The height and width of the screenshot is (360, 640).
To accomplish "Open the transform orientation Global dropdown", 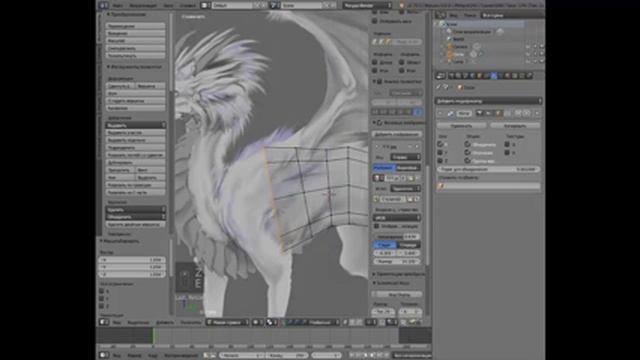I will tap(324, 322).
